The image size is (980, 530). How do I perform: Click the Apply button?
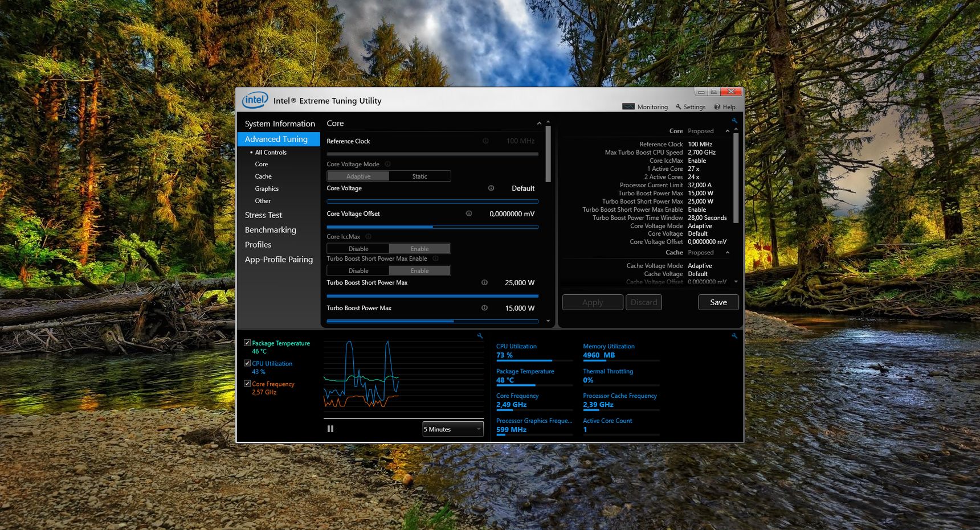coord(593,302)
